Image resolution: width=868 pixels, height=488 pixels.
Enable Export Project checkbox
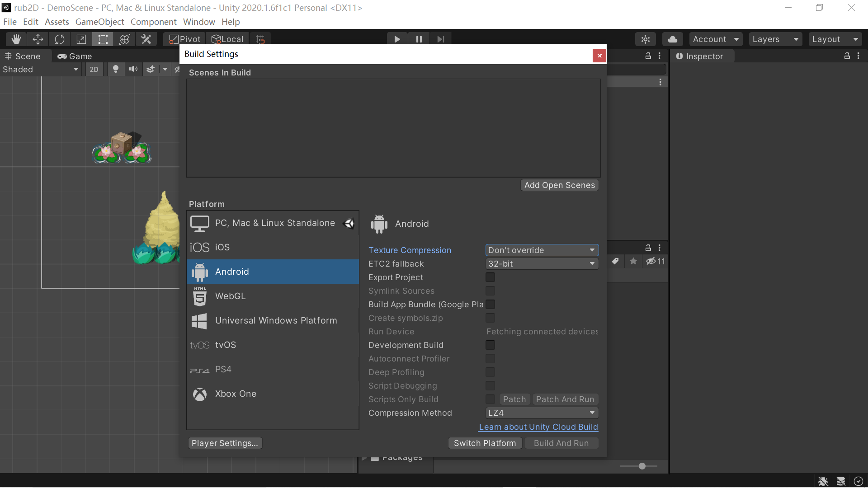490,277
